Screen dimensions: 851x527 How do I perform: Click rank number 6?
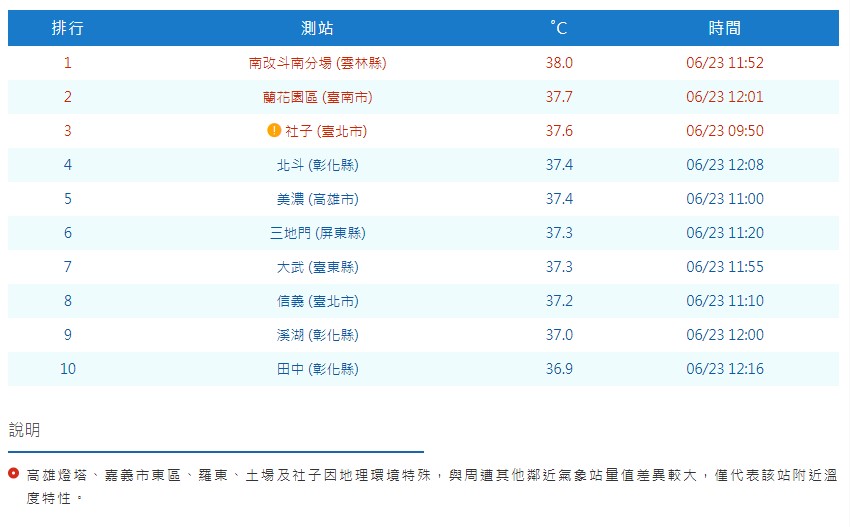67,233
